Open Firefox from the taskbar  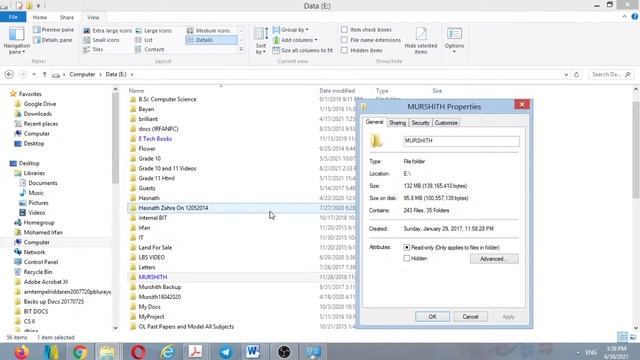(21, 351)
